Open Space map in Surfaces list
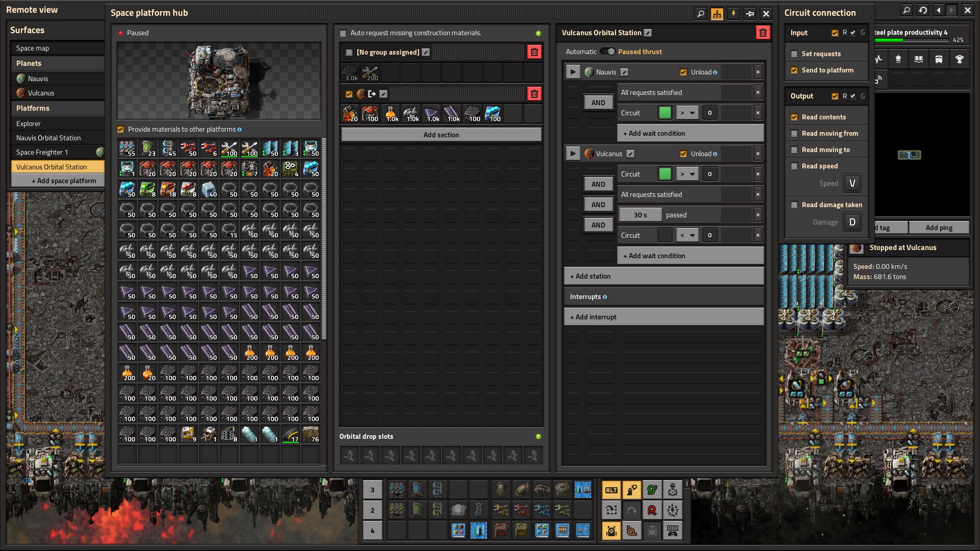This screenshot has height=551, width=980. point(58,48)
